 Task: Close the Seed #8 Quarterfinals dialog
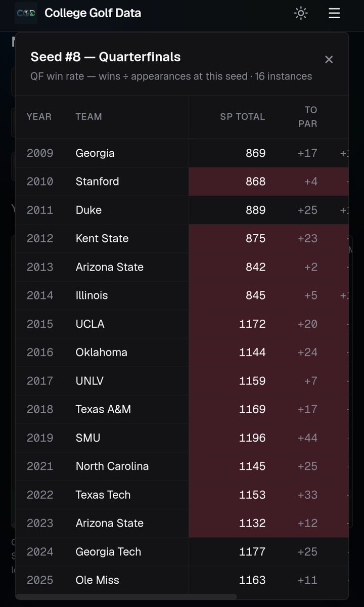tap(329, 60)
